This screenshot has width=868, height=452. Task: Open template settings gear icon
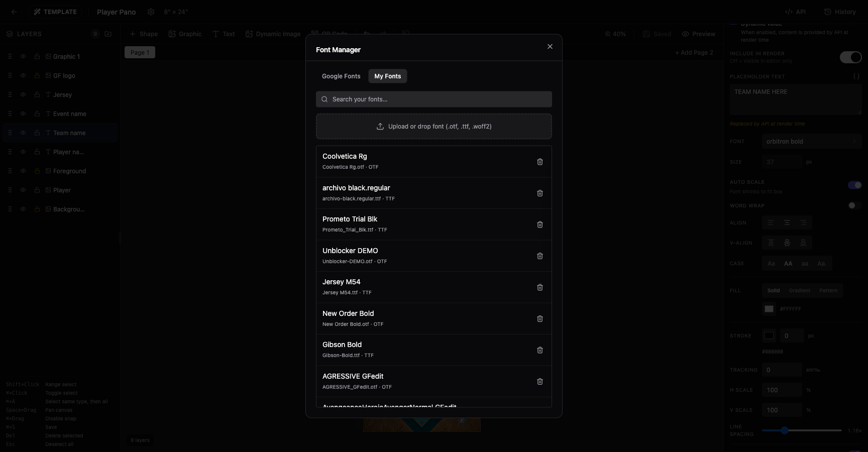click(151, 12)
